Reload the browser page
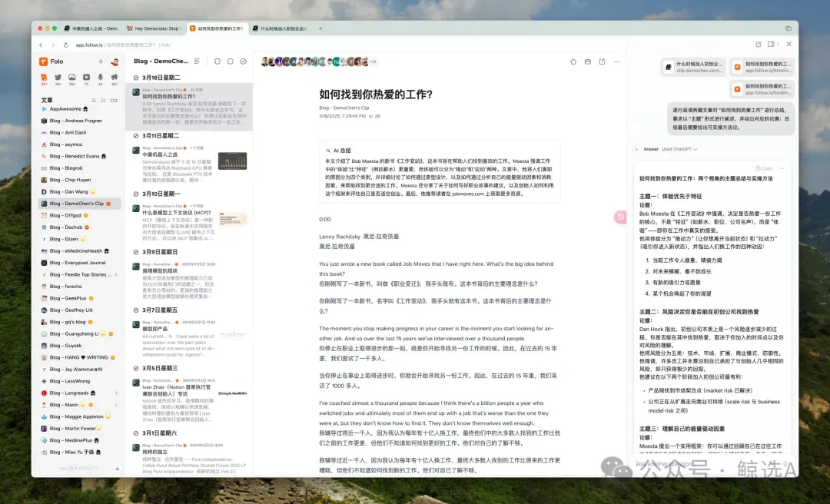The width and height of the screenshot is (830, 504). (65, 45)
